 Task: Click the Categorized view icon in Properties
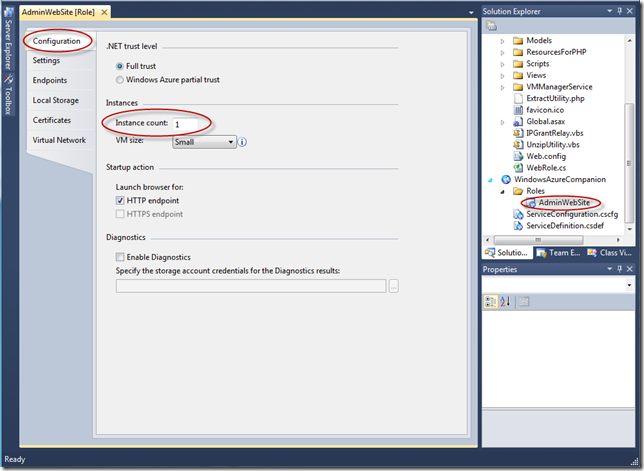tap(490, 301)
